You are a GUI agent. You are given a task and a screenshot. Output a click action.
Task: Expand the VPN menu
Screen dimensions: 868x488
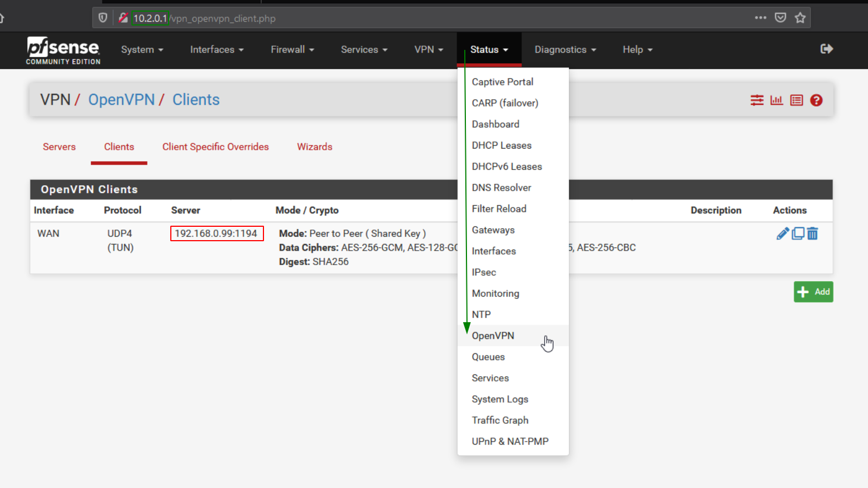click(x=429, y=49)
